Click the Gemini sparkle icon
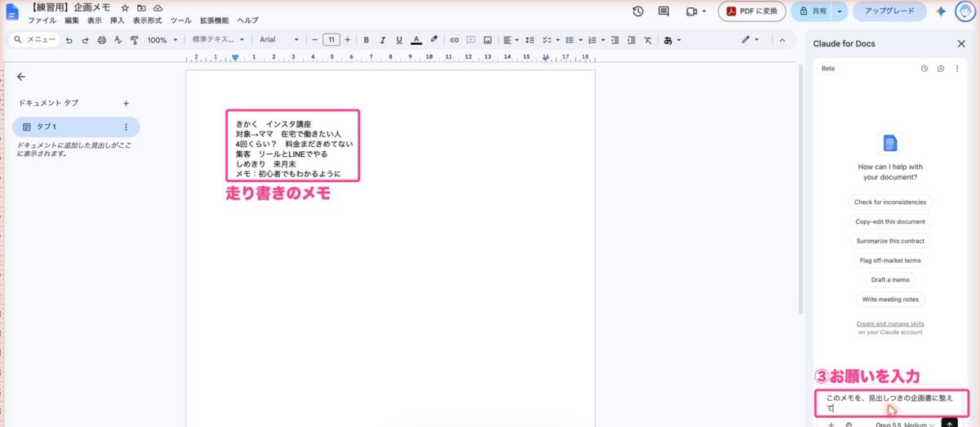This screenshot has height=427, width=980. click(x=941, y=11)
